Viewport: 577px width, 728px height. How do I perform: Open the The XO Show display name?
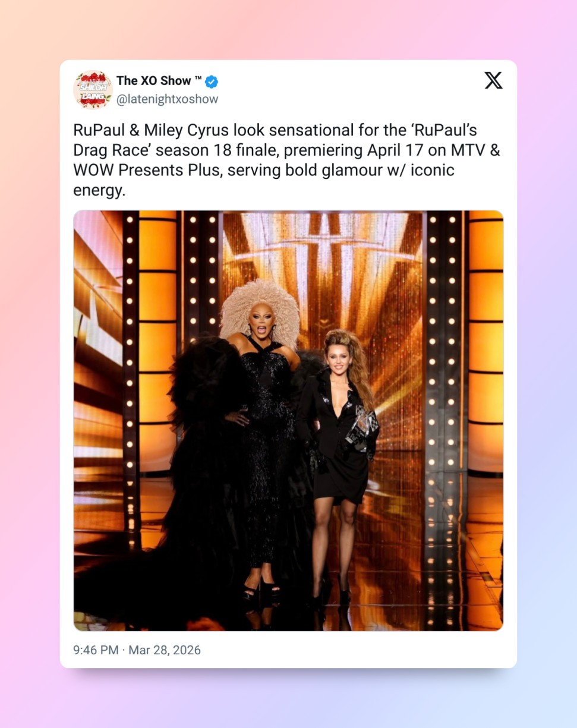[x=154, y=81]
